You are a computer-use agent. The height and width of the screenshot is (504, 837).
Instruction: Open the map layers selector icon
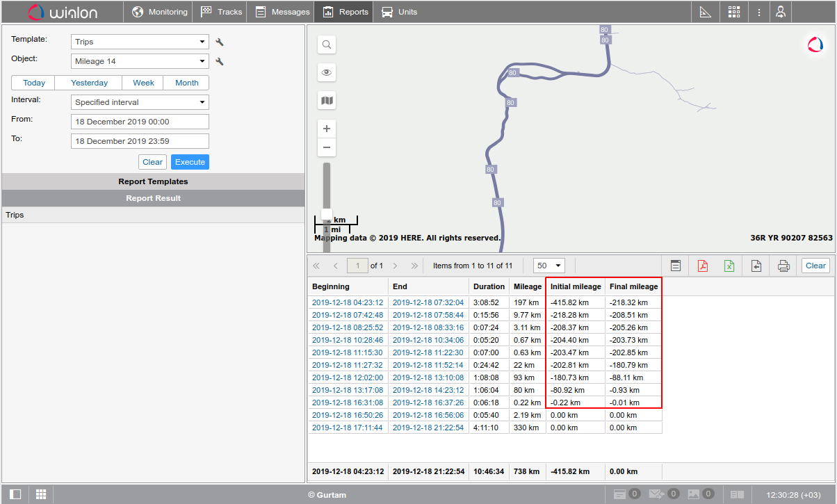coord(327,101)
